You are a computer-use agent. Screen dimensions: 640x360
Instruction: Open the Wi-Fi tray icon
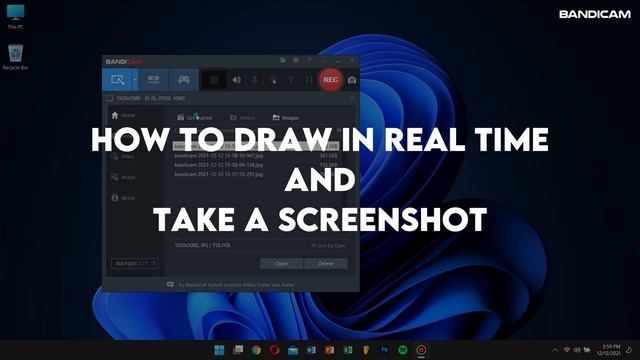[x=567, y=350]
